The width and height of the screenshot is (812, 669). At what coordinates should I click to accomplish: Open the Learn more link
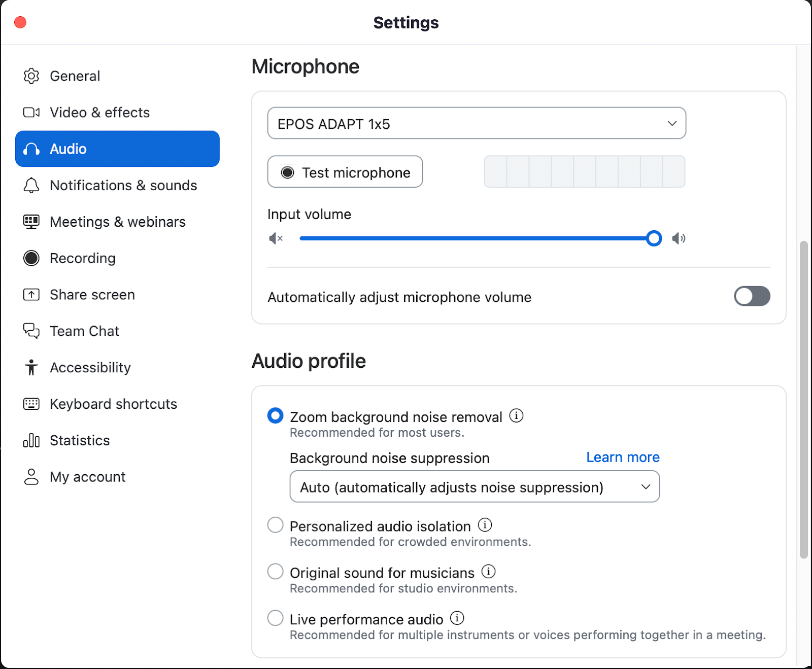[622, 457]
